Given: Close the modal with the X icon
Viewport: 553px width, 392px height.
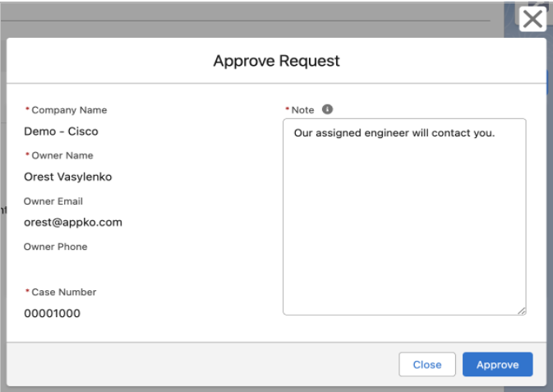Looking at the screenshot, I should 533,21.
